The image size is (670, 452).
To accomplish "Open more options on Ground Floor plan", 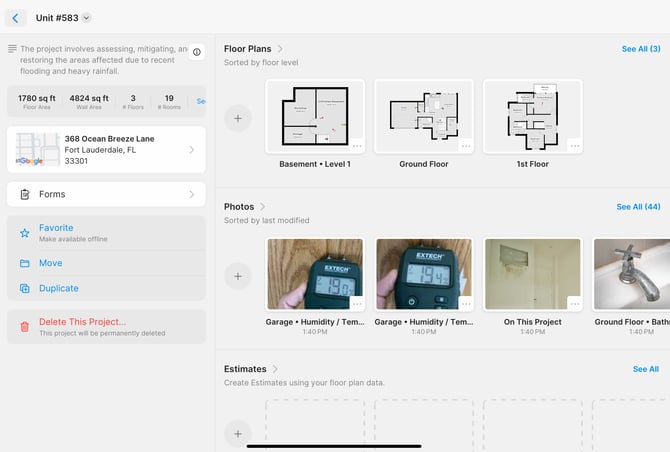I will (465, 146).
